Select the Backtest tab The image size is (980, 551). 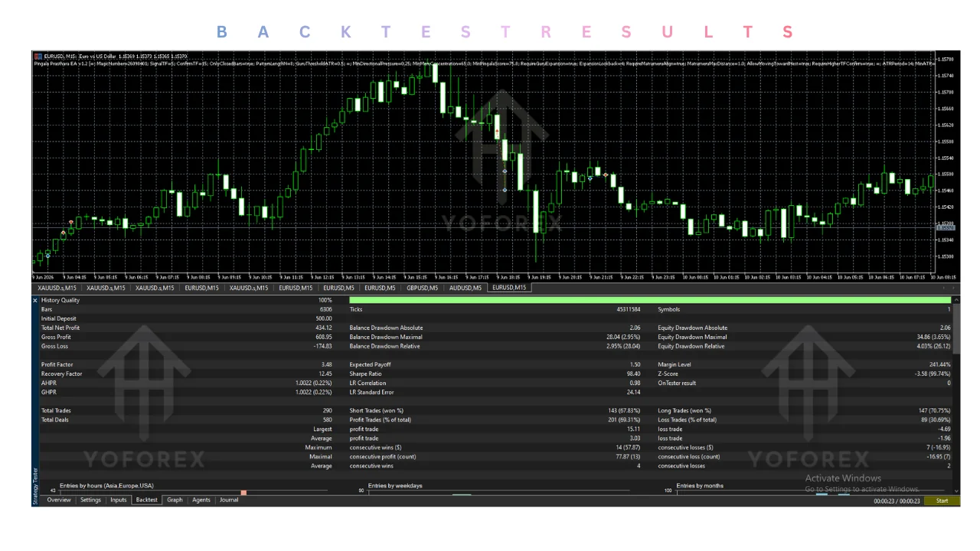[x=147, y=500]
